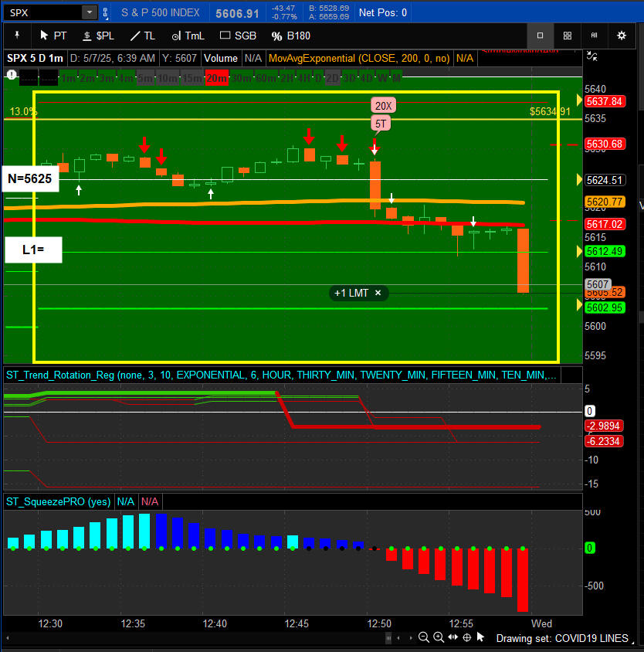The width and height of the screenshot is (644, 652).
Task: Click the 20m timeframe label highlighted red
Action: [x=217, y=78]
